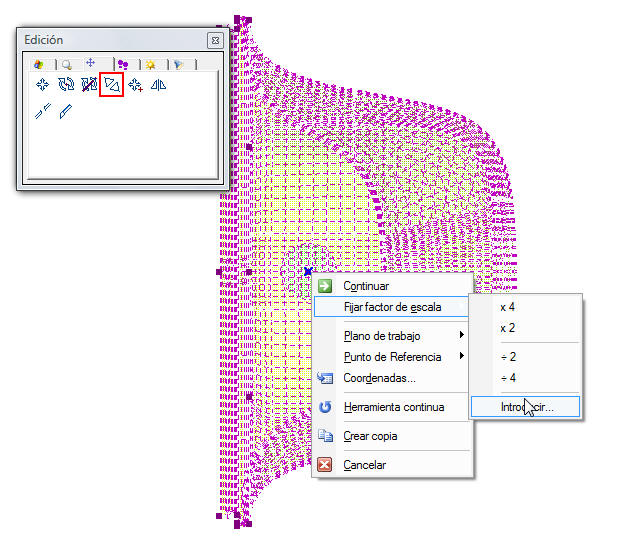Open the spotlight tab in Edición
This screenshot has height=538, width=617.
click(179, 65)
